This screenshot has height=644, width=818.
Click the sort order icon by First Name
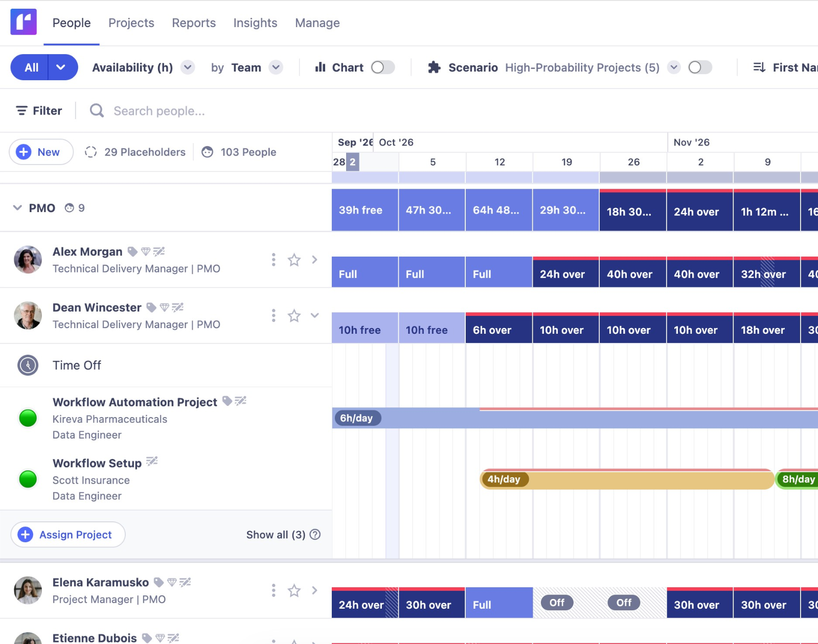pos(759,67)
